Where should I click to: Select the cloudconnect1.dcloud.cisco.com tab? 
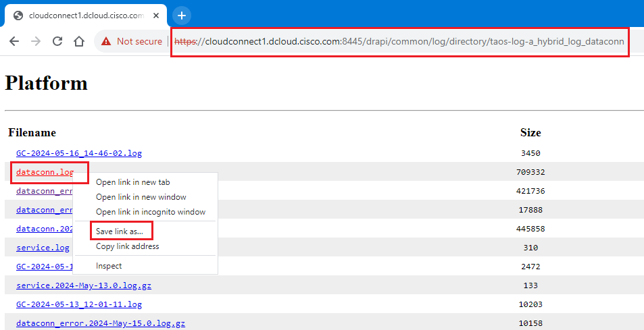86,16
